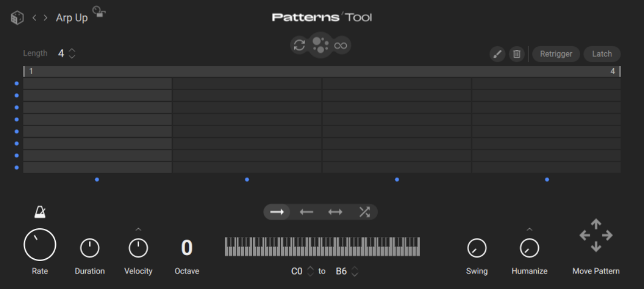Screen dimensions: 644x289
Task: Select backward play direction arrow
Action: 306,212
